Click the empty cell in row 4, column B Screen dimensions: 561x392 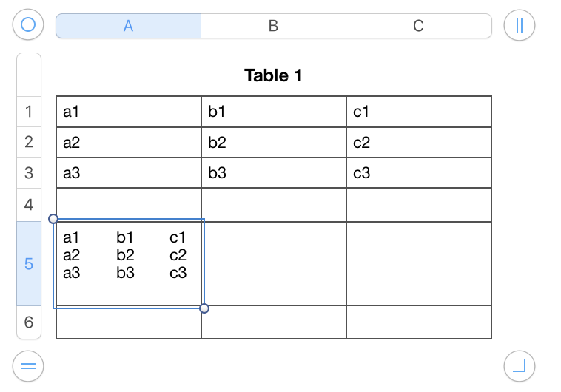click(x=274, y=205)
